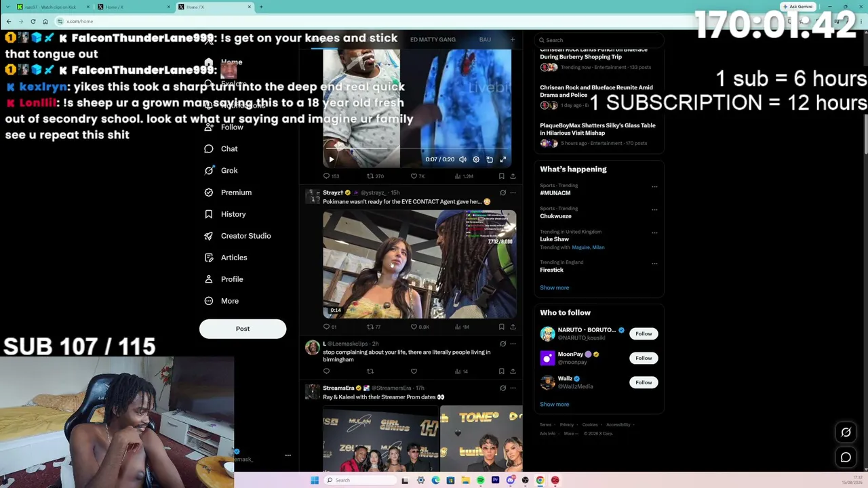Screen dimensions: 868x488
Task: Open the Firestick trending topic
Action: point(551,270)
